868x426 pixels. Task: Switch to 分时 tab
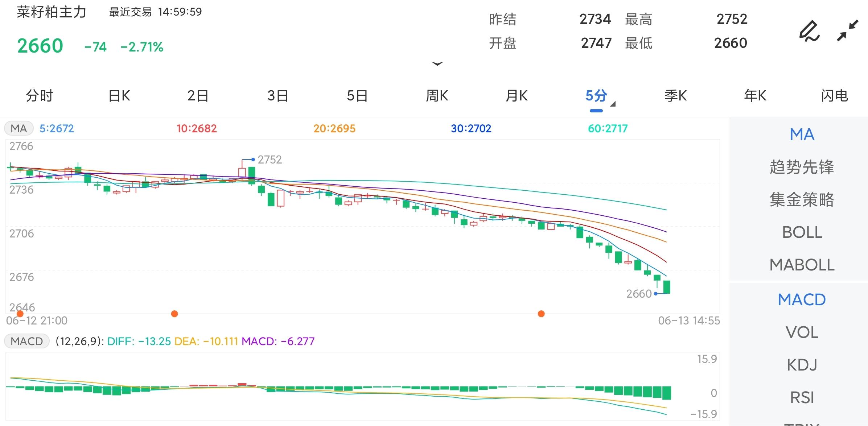40,96
